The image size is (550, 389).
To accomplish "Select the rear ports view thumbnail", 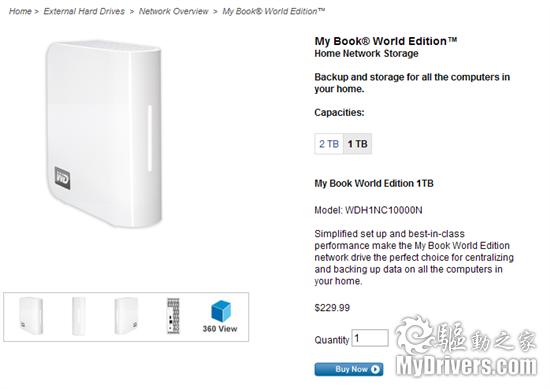I will tap(173, 316).
